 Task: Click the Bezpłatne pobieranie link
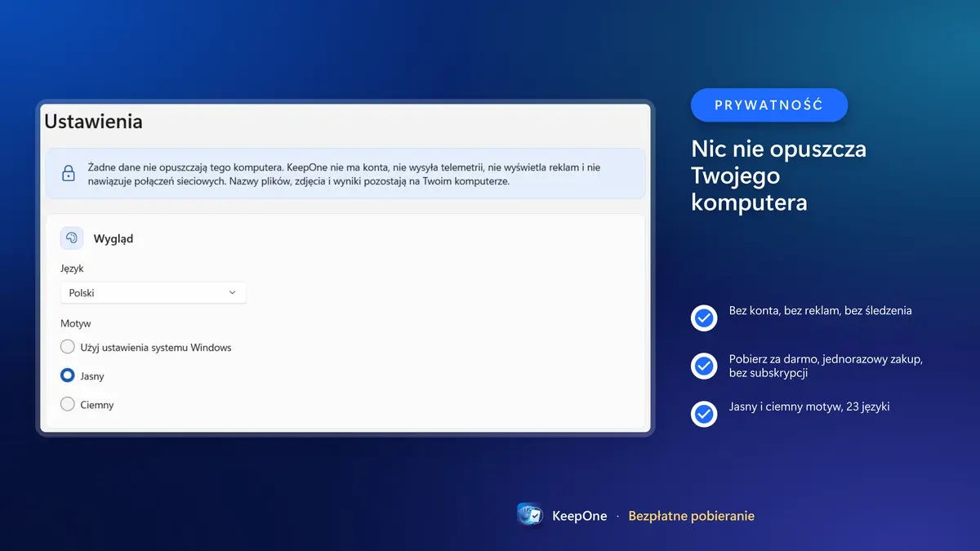[691, 516]
